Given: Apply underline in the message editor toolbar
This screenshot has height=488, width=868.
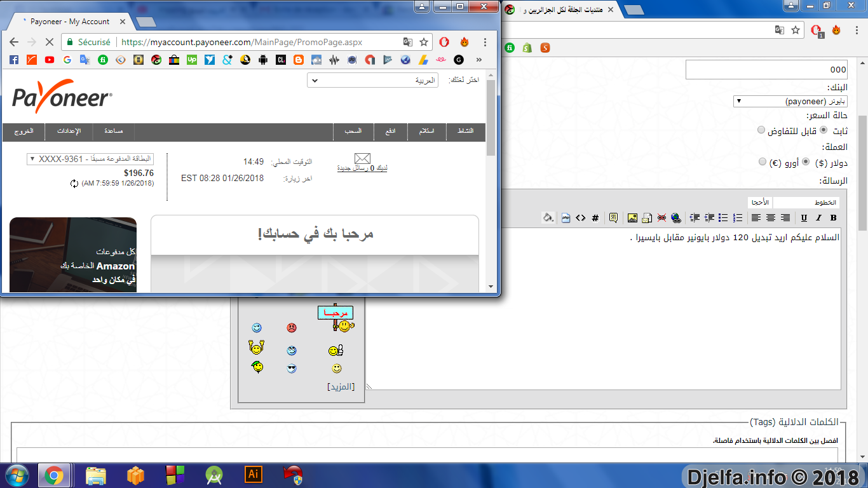Looking at the screenshot, I should point(804,218).
